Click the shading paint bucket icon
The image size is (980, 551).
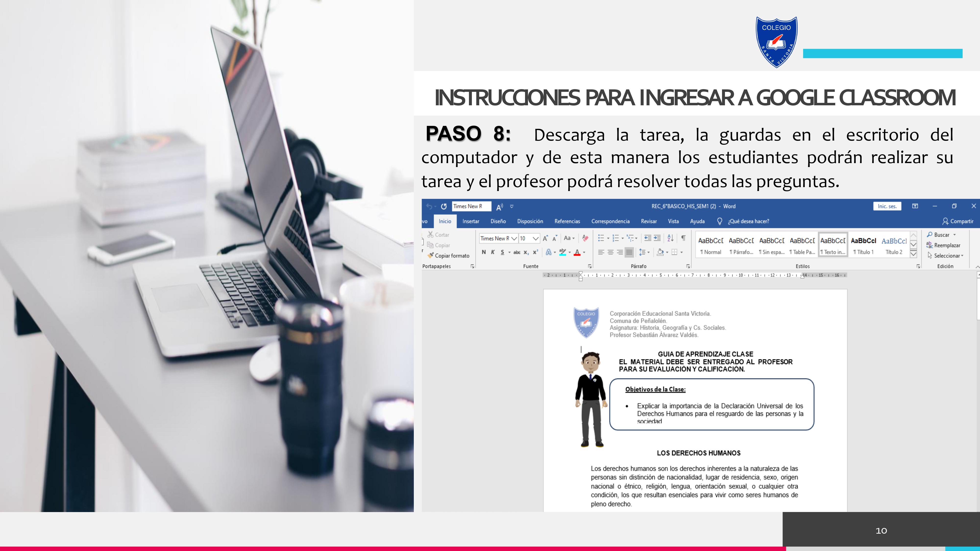pos(661,252)
